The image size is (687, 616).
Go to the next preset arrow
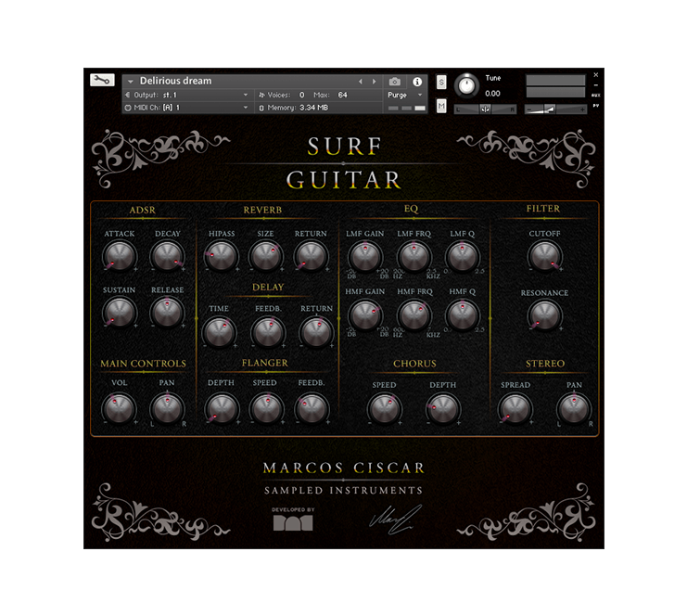374,82
